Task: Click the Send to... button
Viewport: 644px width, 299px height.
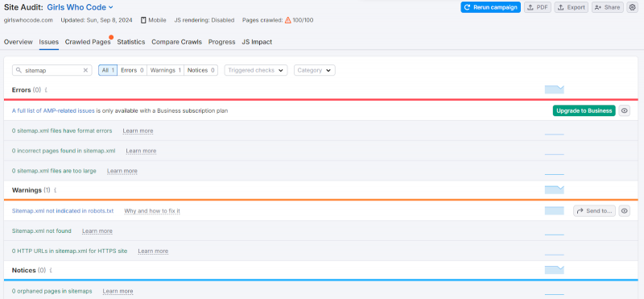Action: click(594, 211)
